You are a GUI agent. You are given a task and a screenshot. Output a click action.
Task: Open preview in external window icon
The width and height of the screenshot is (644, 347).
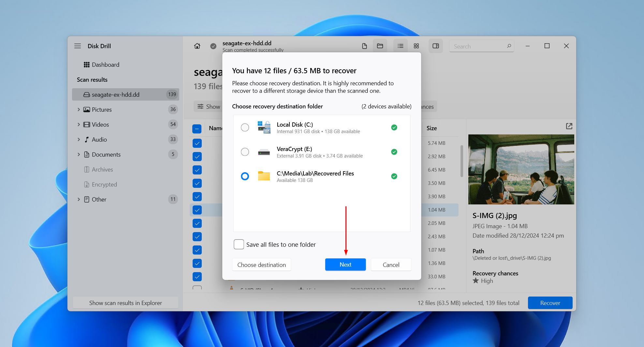pos(569,126)
